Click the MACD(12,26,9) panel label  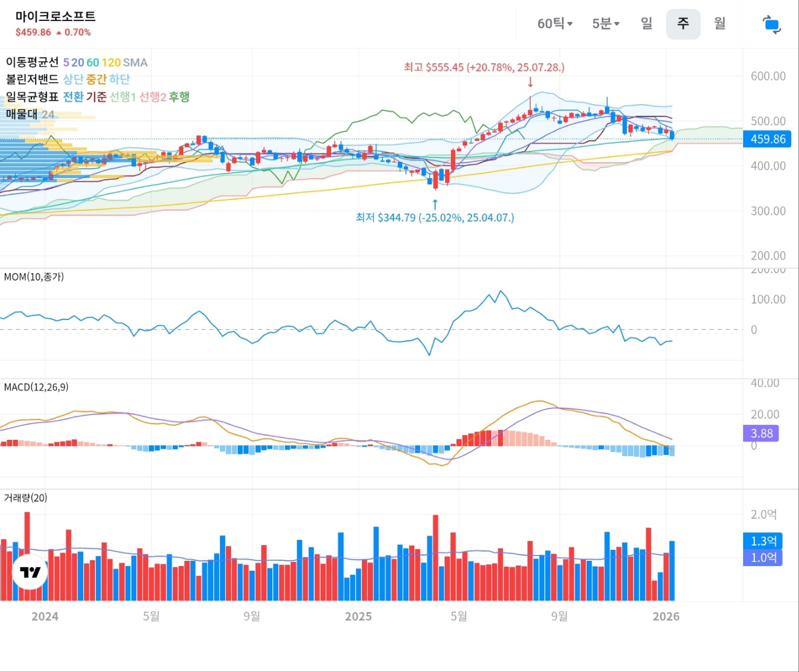click(x=36, y=387)
